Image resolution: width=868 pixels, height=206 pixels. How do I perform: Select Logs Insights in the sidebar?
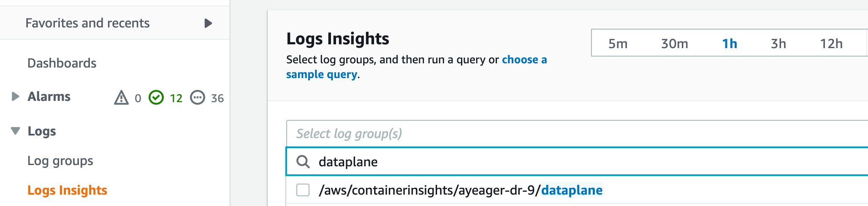67,190
